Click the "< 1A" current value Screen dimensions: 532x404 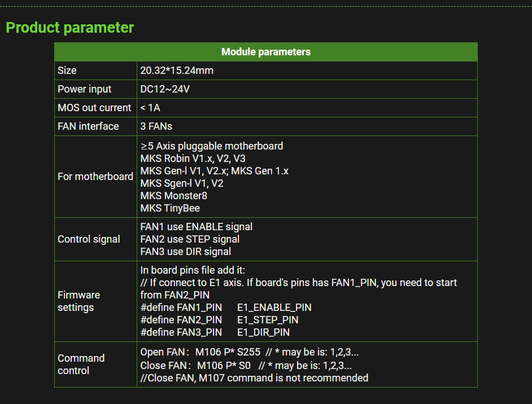(x=150, y=108)
